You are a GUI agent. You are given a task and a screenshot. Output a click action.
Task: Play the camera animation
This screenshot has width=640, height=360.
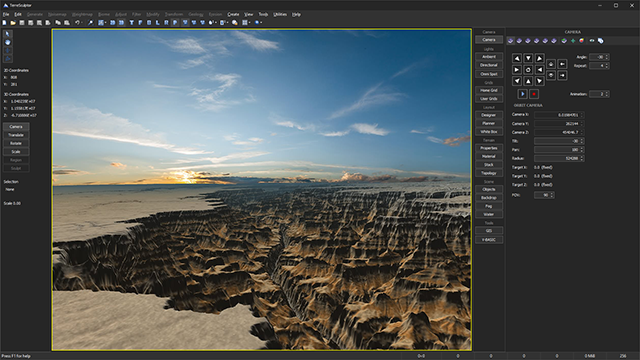tap(522, 94)
